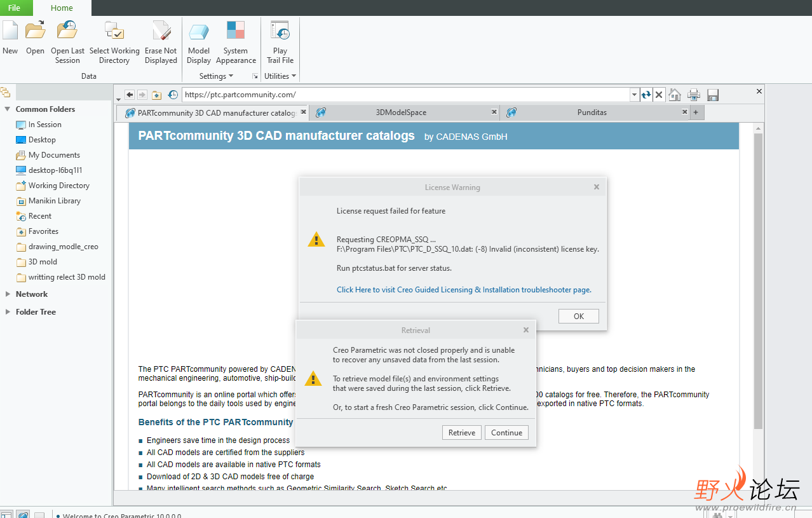Screen dimensions: 812x518
Task: Click the Play Trail File icon
Action: pyautogui.click(x=280, y=31)
